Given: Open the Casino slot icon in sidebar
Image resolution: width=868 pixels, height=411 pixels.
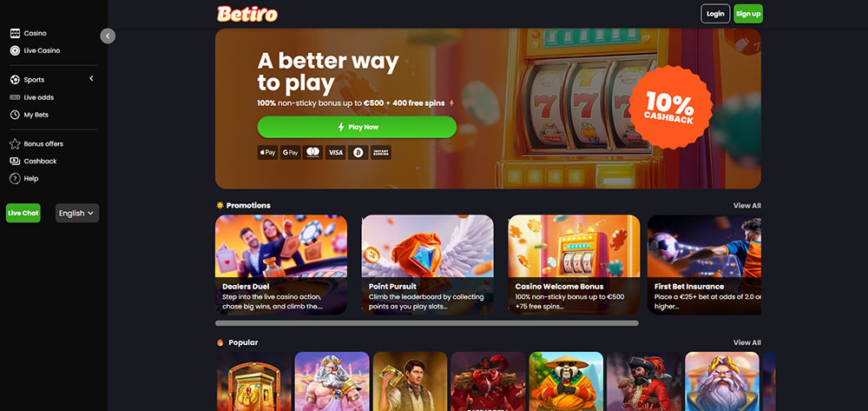Looking at the screenshot, I should click(15, 33).
